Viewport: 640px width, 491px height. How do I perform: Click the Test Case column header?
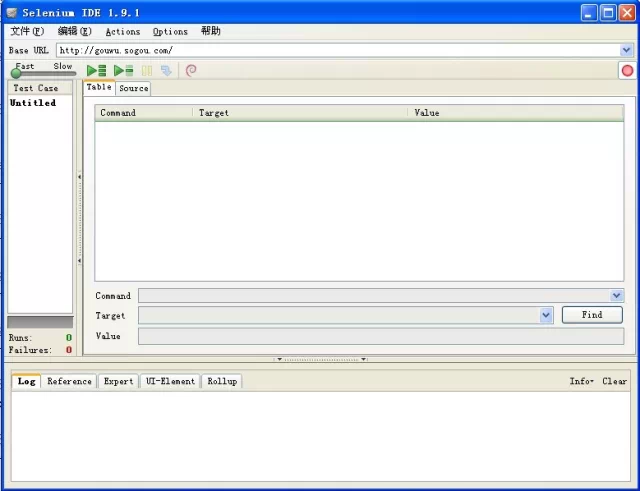[40, 88]
